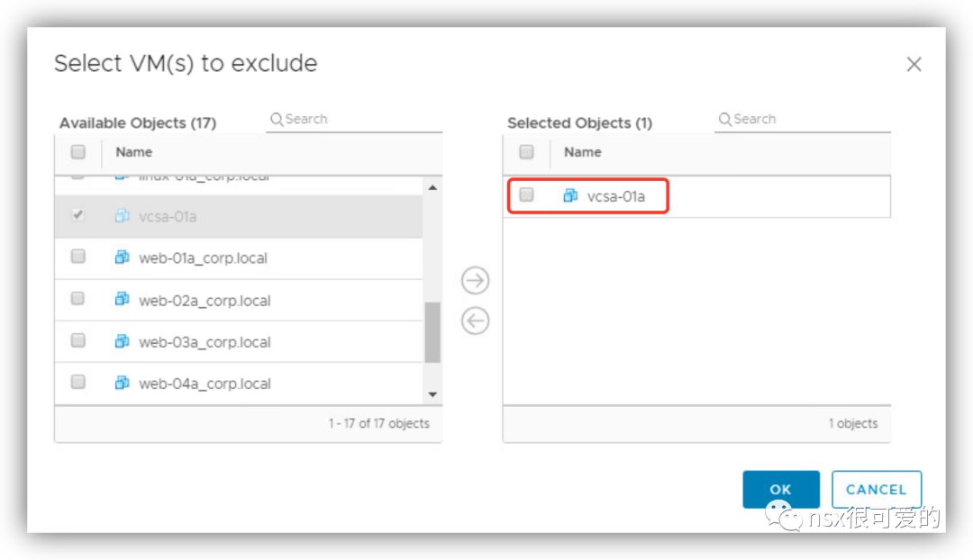Click the magnifier icon in Selected Objects search
The width and height of the screenshot is (973, 560).
(724, 119)
